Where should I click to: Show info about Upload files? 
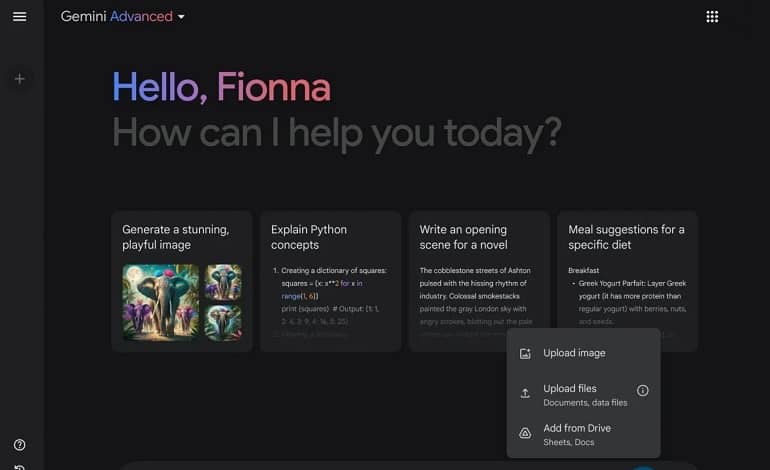(642, 390)
